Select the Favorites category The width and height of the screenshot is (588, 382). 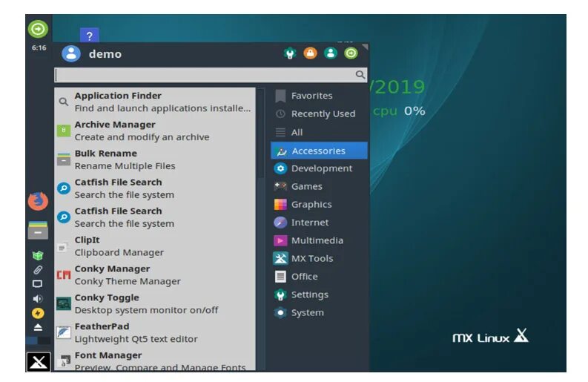point(319,96)
